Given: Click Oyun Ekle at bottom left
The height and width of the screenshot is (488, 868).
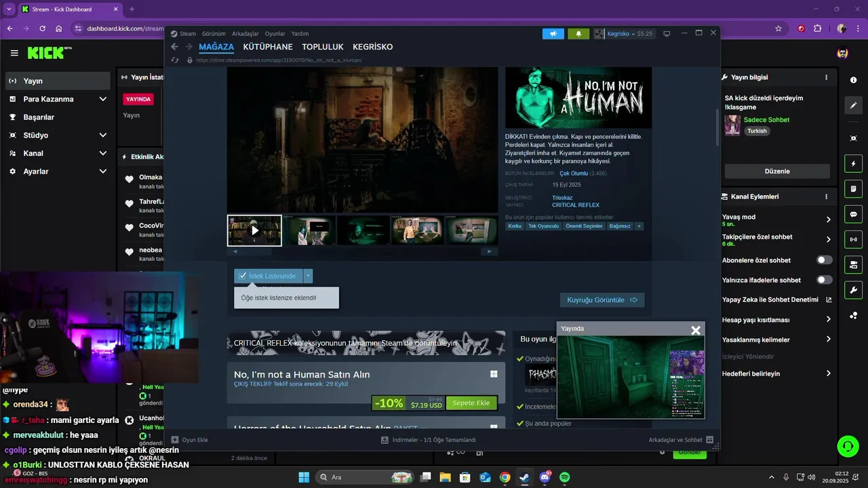Looking at the screenshot, I should coord(190,440).
